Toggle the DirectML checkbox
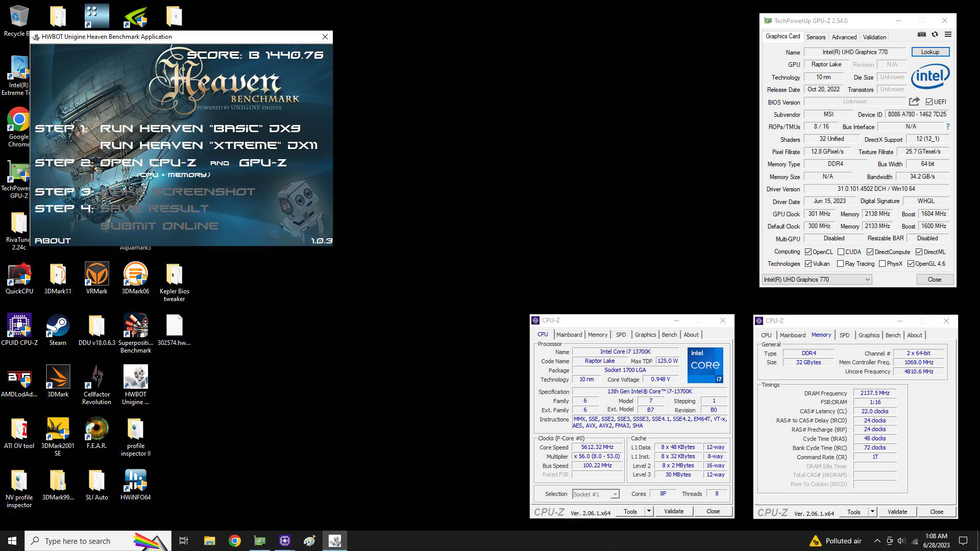Screen dimensions: 980x551 [919, 252]
